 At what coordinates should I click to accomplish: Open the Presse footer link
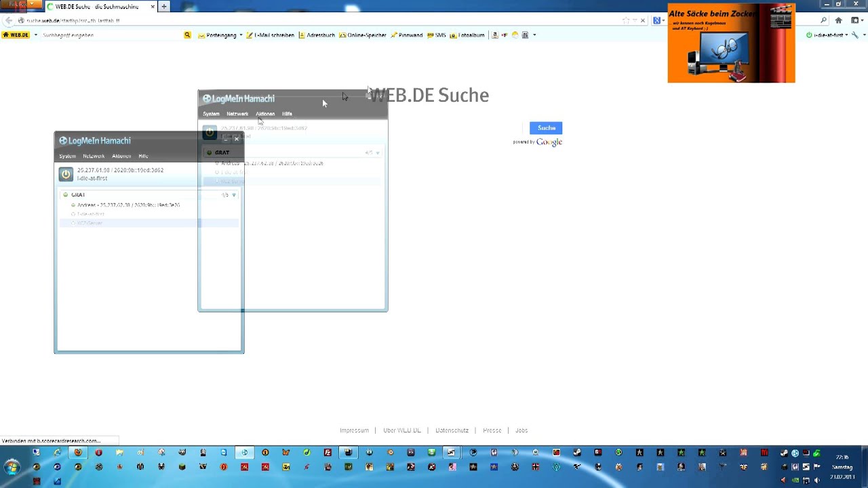tap(492, 430)
